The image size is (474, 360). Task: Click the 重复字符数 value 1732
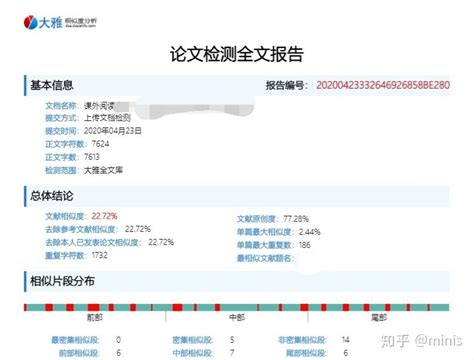coord(100,255)
